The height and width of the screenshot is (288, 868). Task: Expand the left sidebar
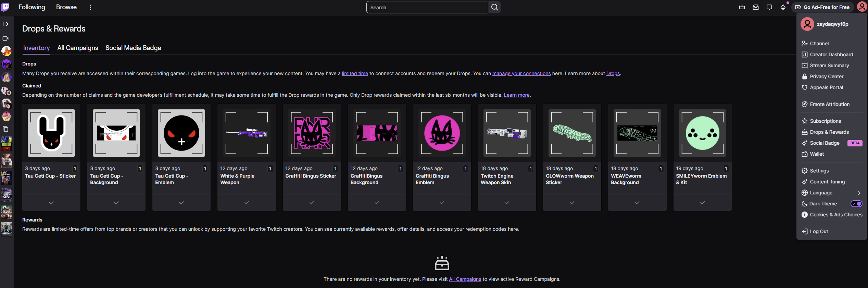point(6,24)
